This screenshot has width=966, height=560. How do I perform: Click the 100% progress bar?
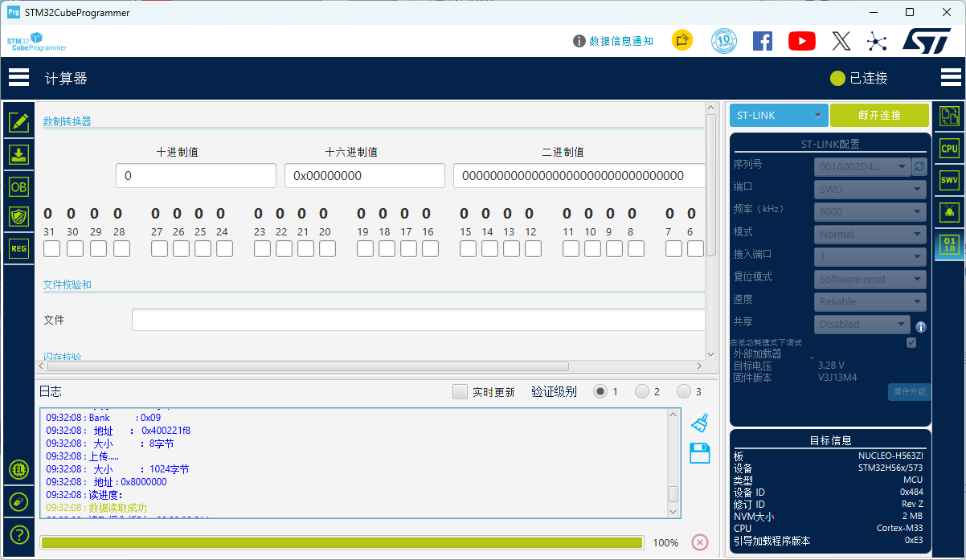(x=342, y=542)
